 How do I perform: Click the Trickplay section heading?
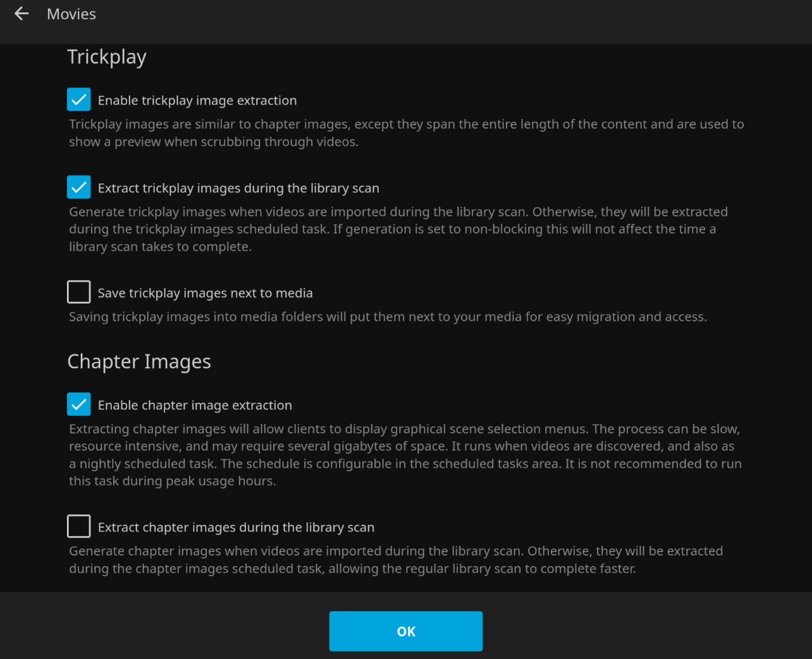107,57
